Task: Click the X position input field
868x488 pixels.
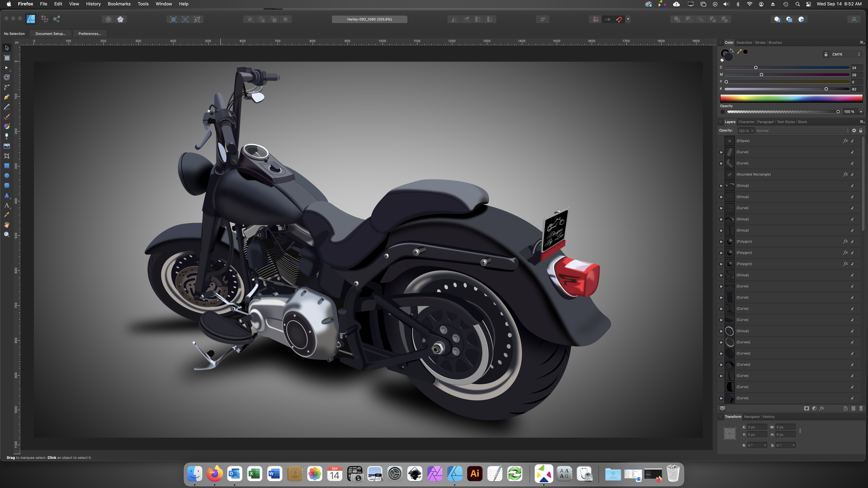Action: coord(757,427)
